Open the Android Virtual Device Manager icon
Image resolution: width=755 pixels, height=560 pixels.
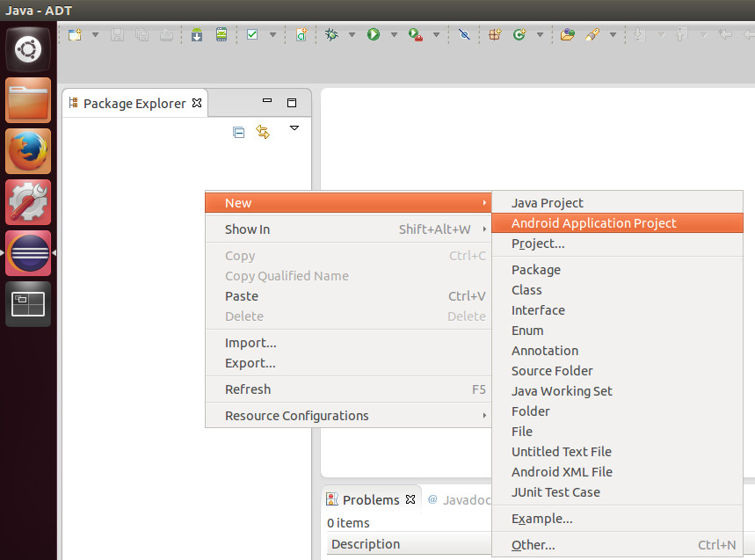[x=221, y=34]
